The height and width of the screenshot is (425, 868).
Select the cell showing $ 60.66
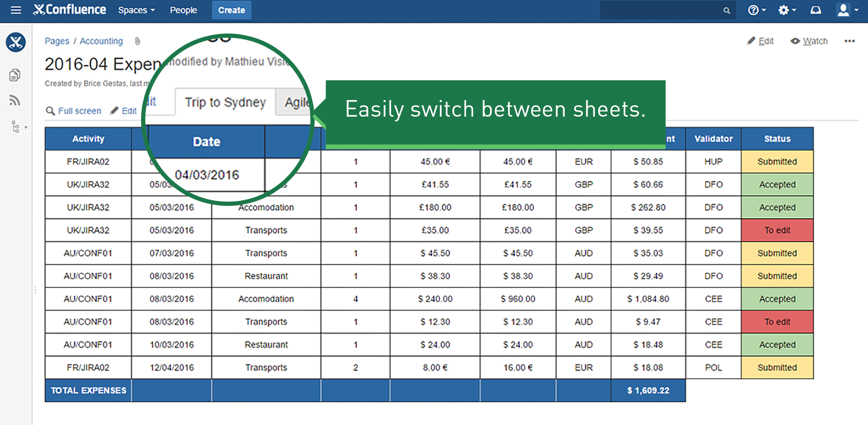pos(648,185)
